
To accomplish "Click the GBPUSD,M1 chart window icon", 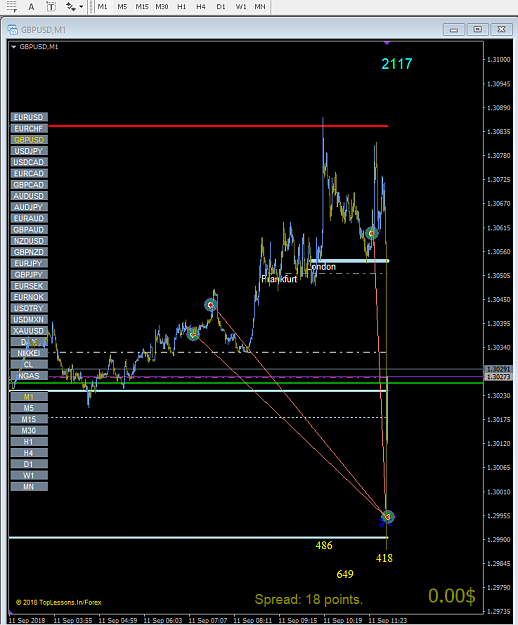I will pyautogui.click(x=13, y=29).
